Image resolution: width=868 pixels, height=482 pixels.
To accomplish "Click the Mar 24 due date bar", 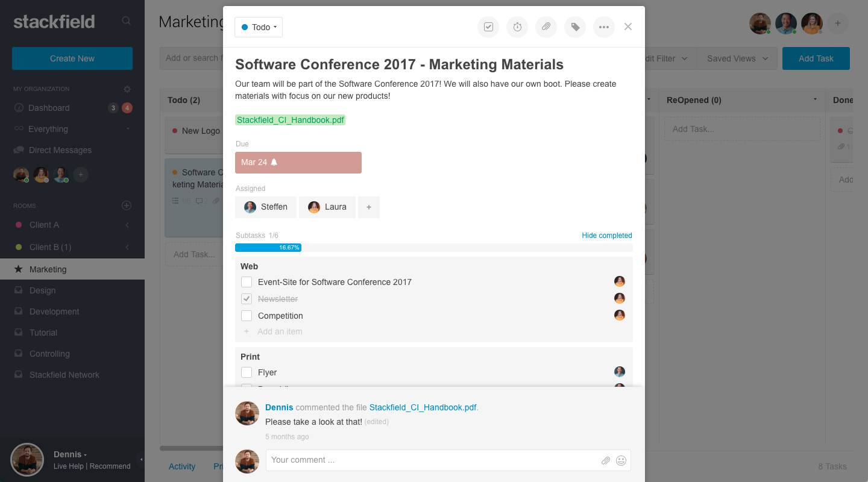I will [298, 163].
